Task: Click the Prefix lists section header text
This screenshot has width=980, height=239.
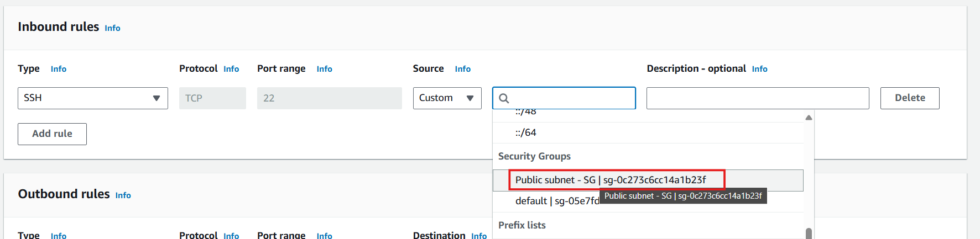Action: pos(522,225)
